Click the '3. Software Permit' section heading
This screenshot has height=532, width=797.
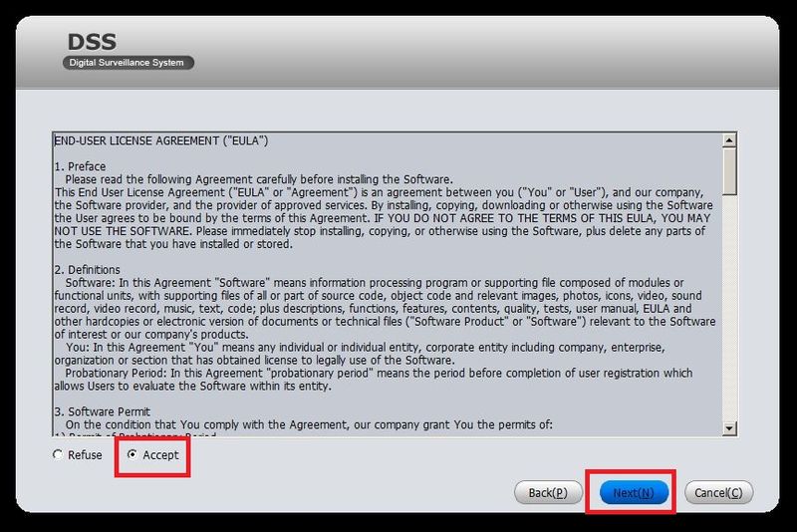click(103, 411)
